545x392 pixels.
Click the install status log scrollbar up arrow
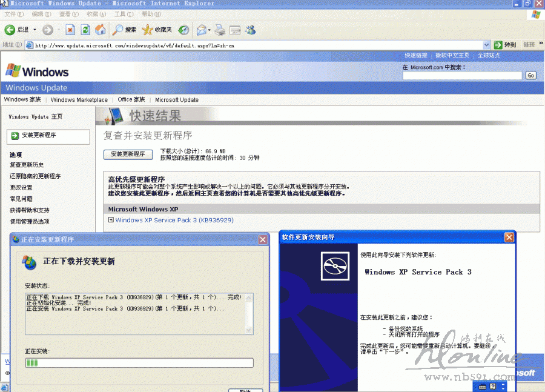[x=249, y=297]
